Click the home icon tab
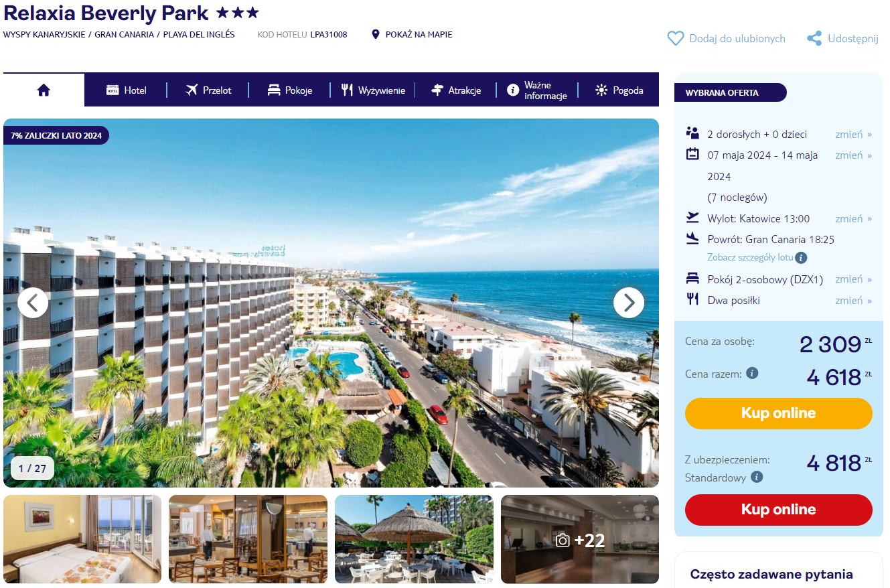The height and width of the screenshot is (588, 890). (x=44, y=90)
